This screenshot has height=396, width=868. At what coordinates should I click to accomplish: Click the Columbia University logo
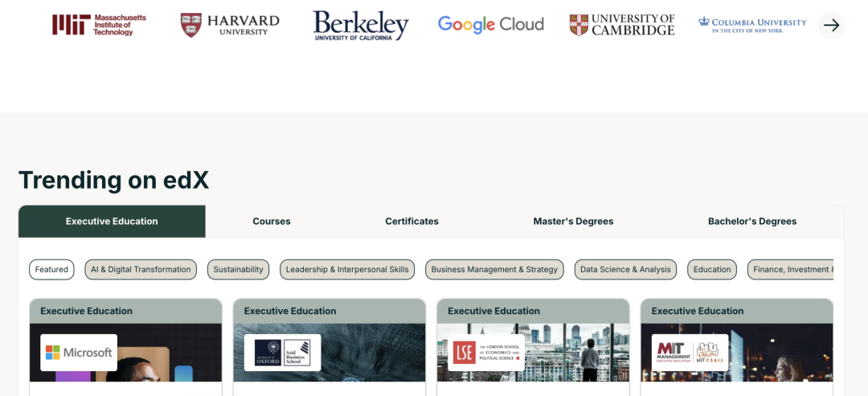pyautogui.click(x=752, y=25)
